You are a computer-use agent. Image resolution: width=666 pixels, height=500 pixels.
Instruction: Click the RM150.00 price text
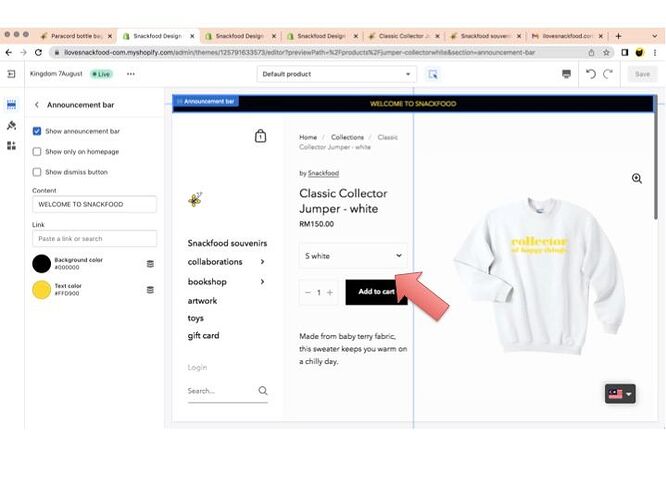(x=316, y=224)
